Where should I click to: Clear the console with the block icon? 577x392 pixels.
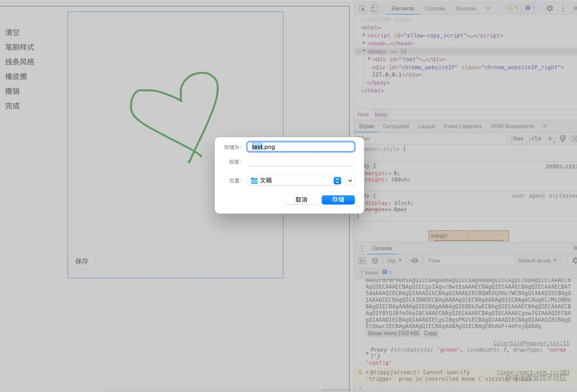tap(375, 261)
